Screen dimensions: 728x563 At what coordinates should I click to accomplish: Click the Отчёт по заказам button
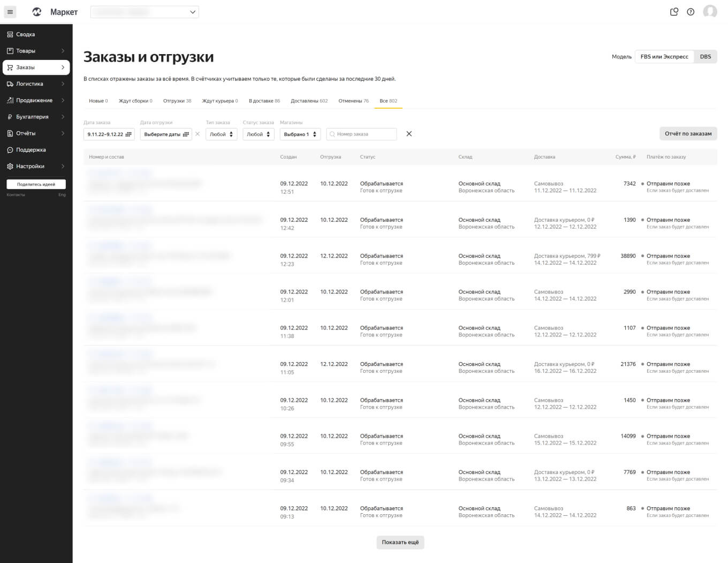click(688, 134)
